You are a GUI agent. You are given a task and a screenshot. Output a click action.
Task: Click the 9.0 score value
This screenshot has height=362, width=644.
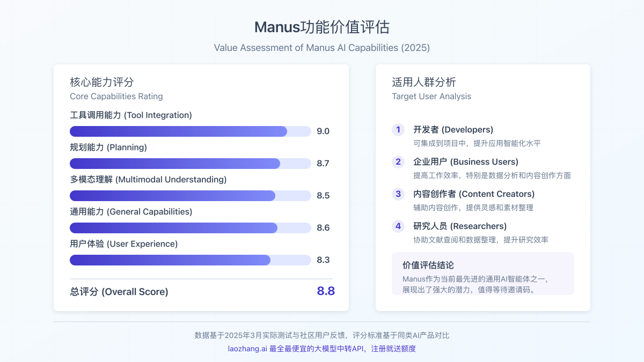coord(323,131)
